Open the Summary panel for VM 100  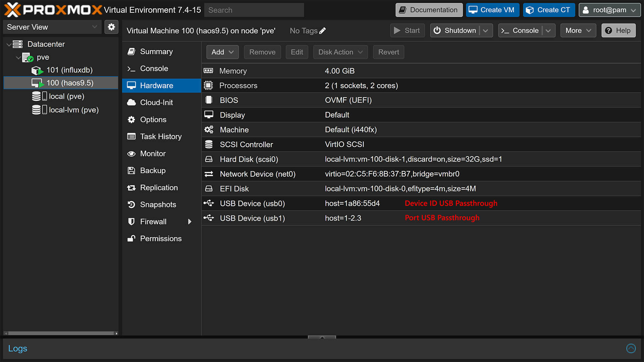click(x=156, y=51)
